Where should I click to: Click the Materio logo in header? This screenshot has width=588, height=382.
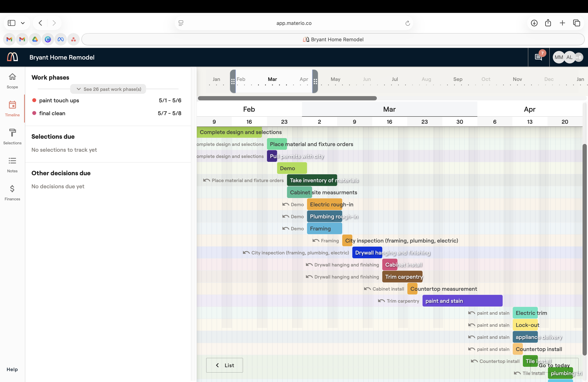tap(12, 57)
